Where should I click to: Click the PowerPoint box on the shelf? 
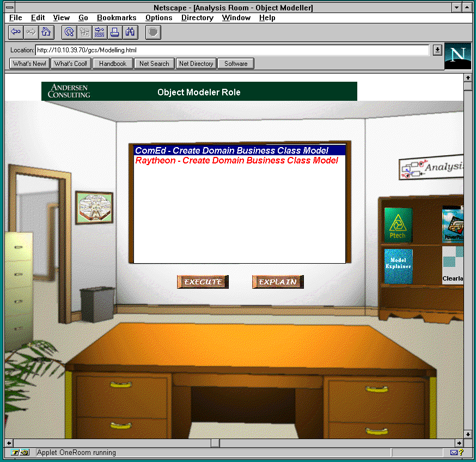coord(453,223)
